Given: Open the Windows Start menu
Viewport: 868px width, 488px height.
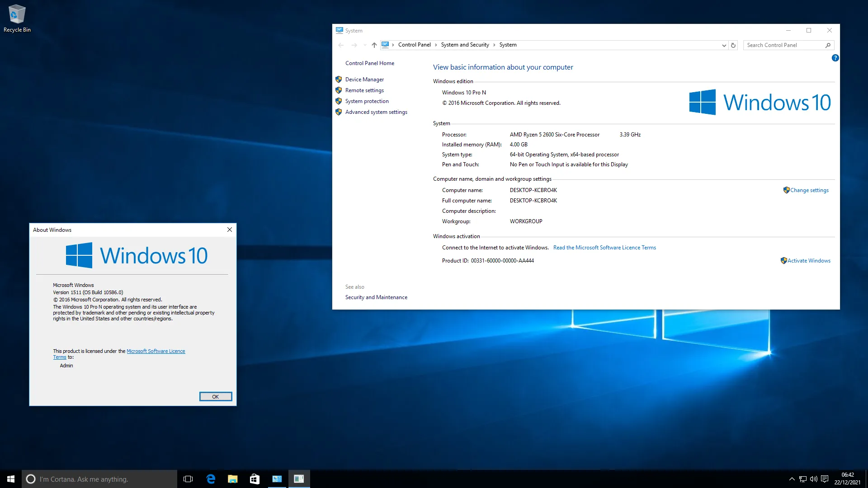Looking at the screenshot, I should click(x=11, y=479).
